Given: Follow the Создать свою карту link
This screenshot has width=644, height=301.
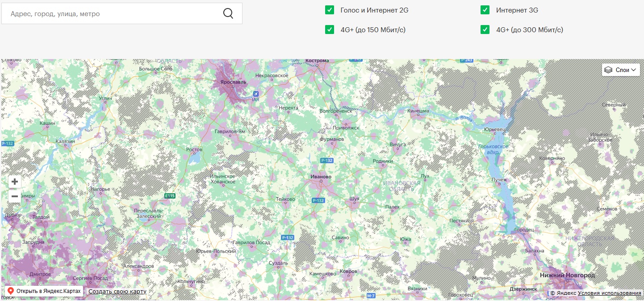Looking at the screenshot, I should (x=117, y=292).
